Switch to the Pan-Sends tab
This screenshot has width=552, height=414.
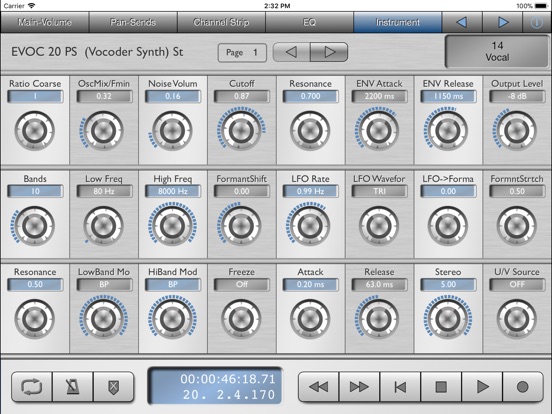[x=133, y=22]
